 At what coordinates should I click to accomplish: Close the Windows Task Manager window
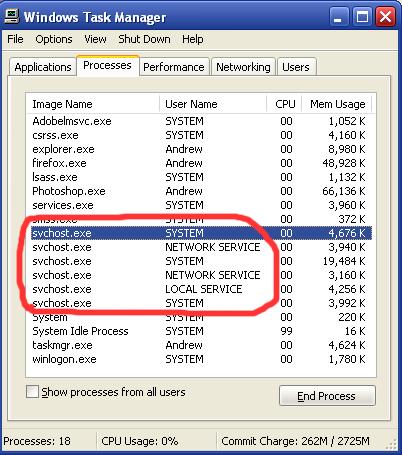click(x=385, y=17)
